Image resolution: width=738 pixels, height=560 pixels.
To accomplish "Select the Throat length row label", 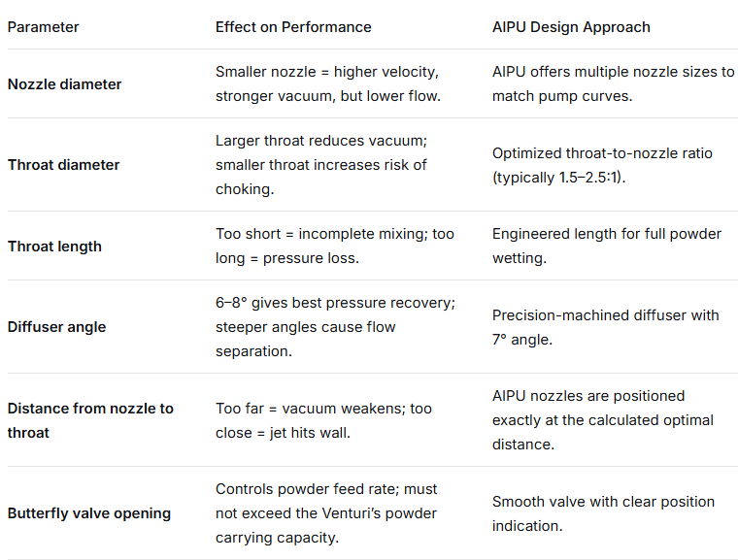I will 54,247.
